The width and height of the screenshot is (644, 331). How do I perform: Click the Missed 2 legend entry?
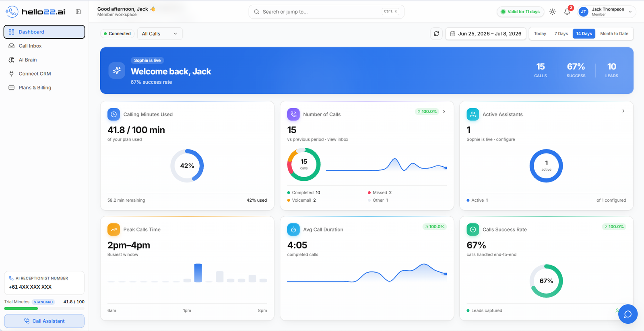pyautogui.click(x=380, y=192)
